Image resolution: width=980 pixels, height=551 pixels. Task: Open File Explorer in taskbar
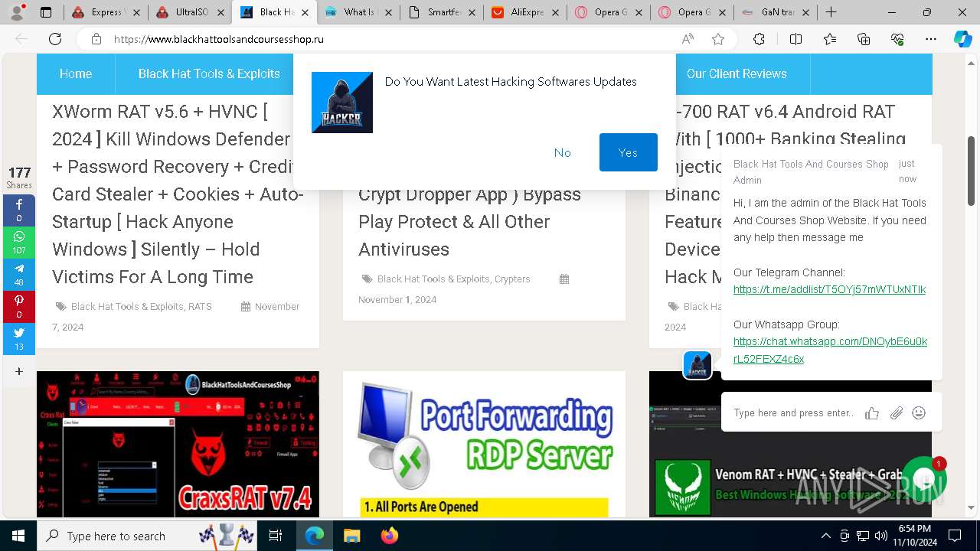tap(351, 536)
